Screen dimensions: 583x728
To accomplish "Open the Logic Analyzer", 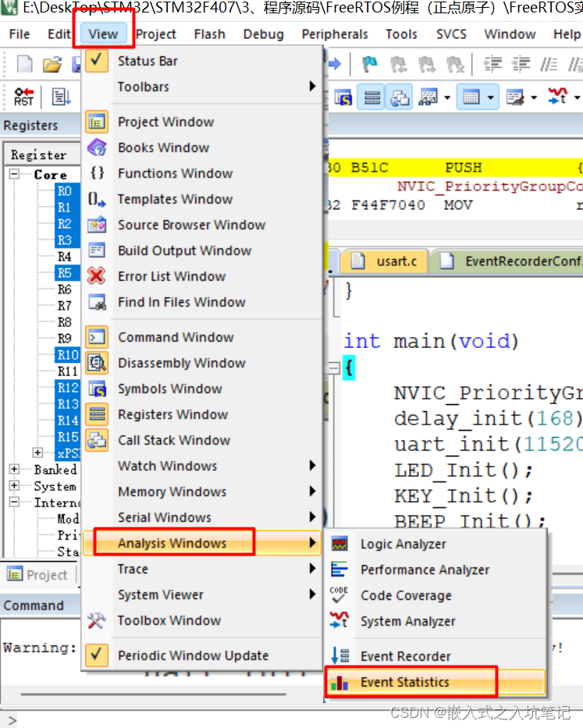I will 435,544.
